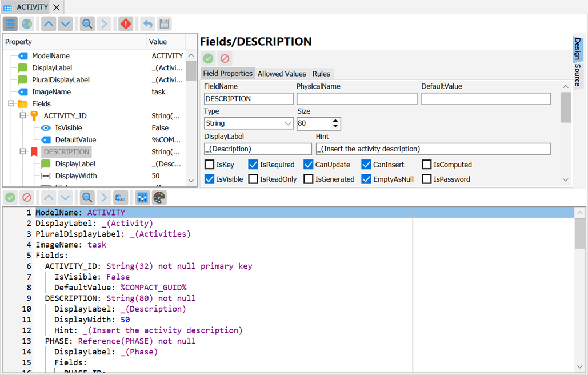Viewport: 588px width, 375px height.
Task: Click the Value column header
Action: (x=166, y=42)
